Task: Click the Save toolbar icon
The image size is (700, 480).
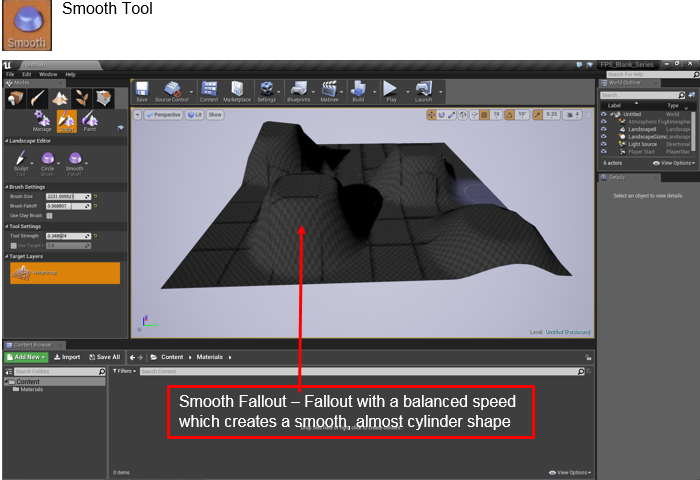Action: click(142, 92)
